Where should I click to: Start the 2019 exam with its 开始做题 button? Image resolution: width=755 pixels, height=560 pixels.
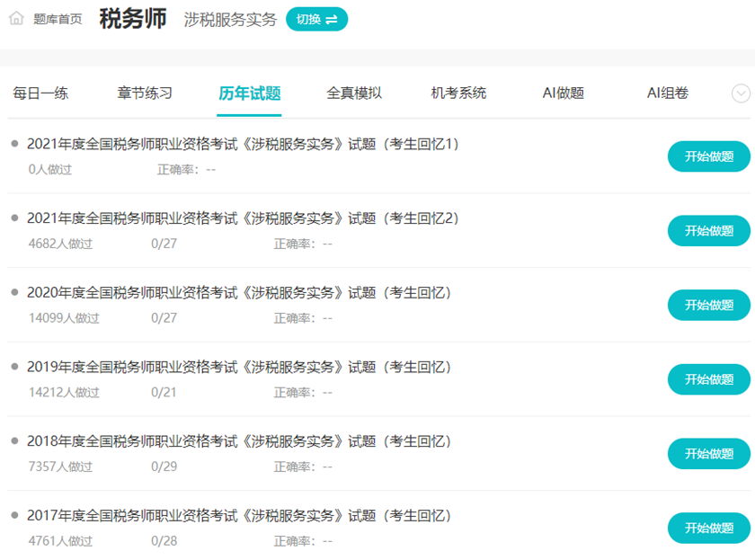708,379
